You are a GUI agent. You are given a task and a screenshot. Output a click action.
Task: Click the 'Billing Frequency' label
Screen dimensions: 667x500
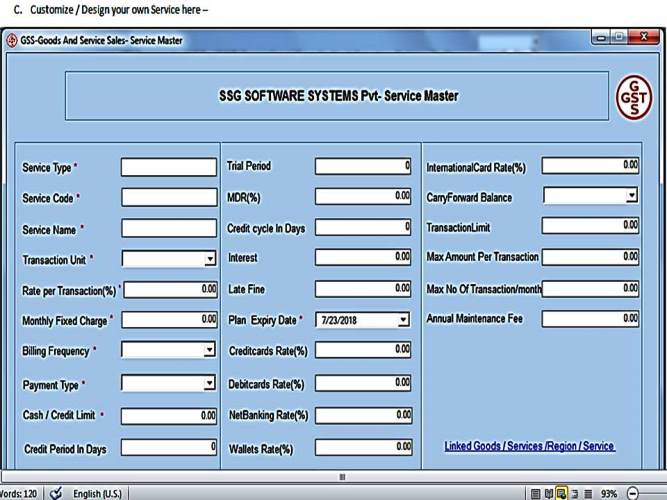point(56,351)
